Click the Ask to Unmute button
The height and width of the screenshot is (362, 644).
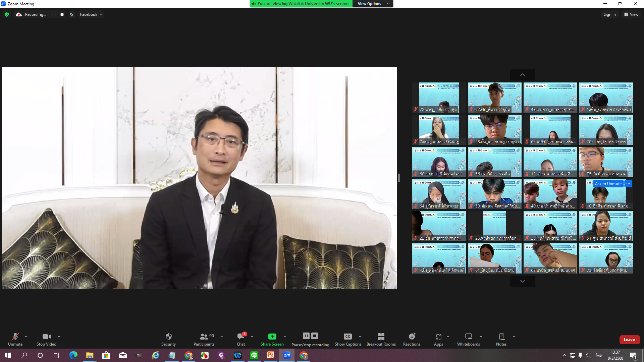coord(608,184)
